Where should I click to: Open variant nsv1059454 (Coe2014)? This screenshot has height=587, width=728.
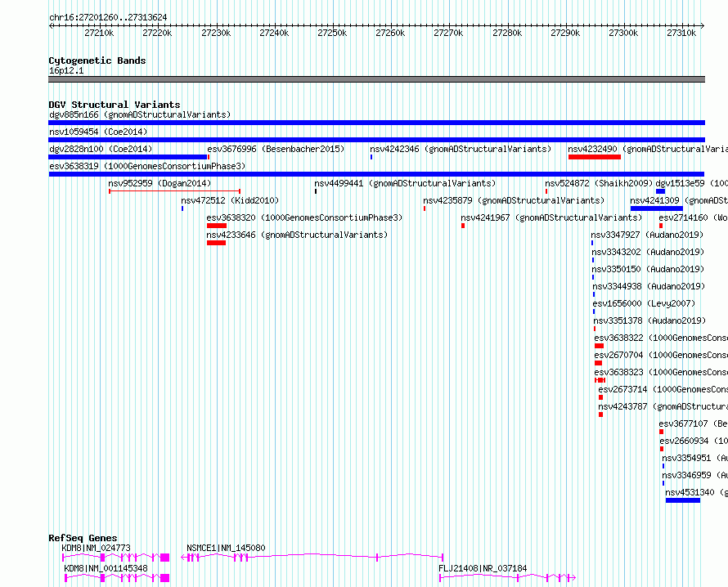click(x=98, y=132)
